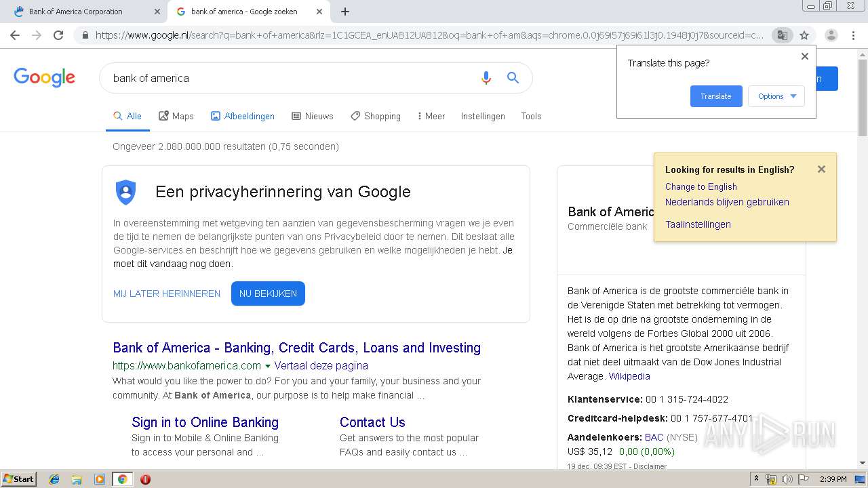Open the Wikipedia link in knowledge panel
This screenshot has height=488, width=868.
coord(629,376)
